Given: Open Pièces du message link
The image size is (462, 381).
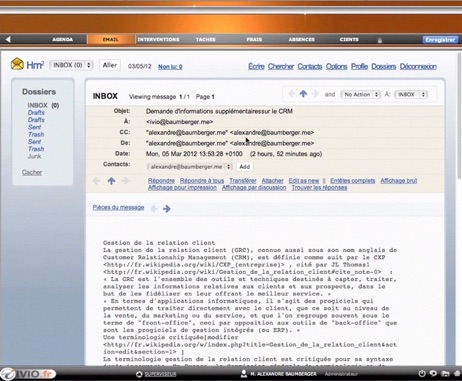Looking at the screenshot, I should [x=118, y=207].
